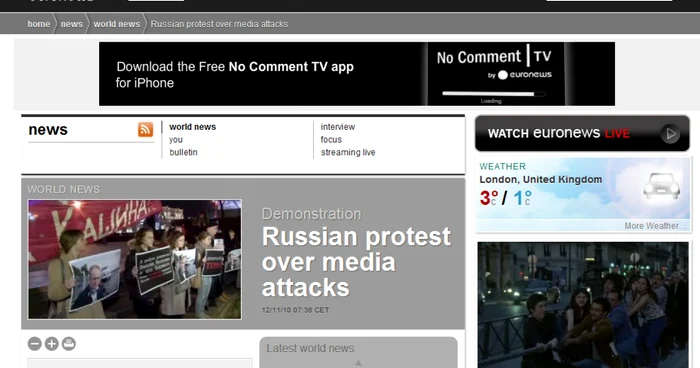The image size is (700, 368).
Task: Open the streaming live link
Action: click(348, 152)
